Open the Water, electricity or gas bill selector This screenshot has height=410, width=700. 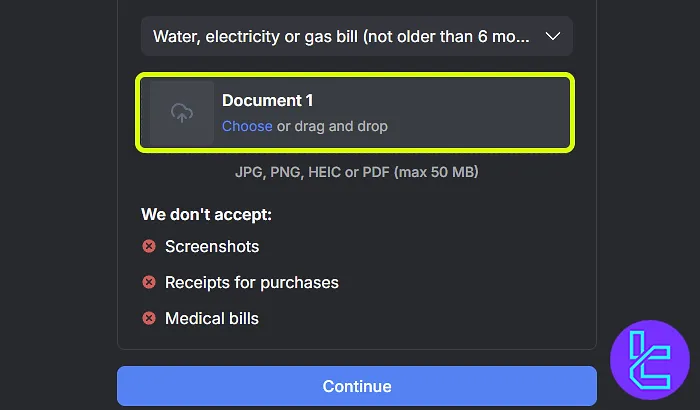pyautogui.click(x=357, y=36)
